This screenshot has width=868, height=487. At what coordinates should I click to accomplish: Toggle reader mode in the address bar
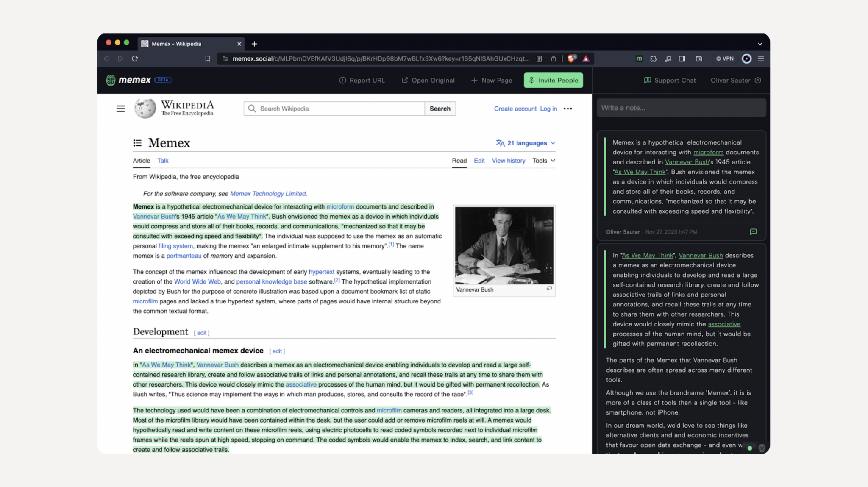point(539,58)
